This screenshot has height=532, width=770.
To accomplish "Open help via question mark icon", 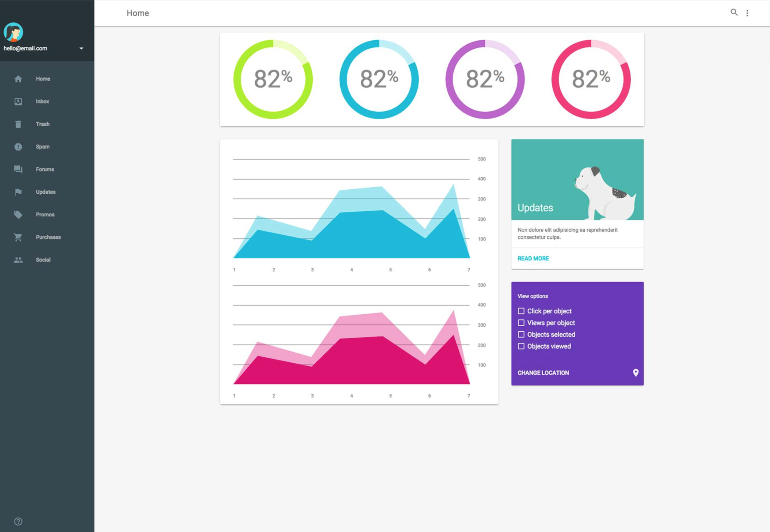I will (x=18, y=521).
